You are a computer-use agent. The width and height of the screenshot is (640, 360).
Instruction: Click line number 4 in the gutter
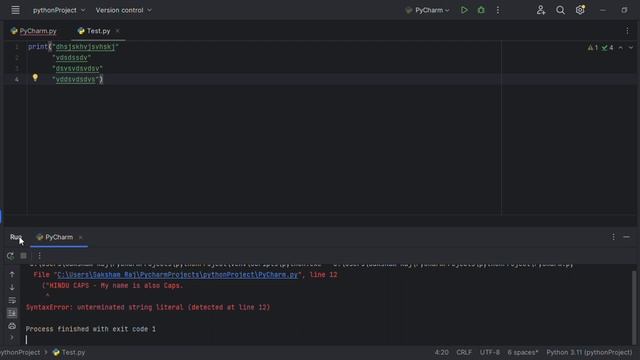click(x=16, y=80)
